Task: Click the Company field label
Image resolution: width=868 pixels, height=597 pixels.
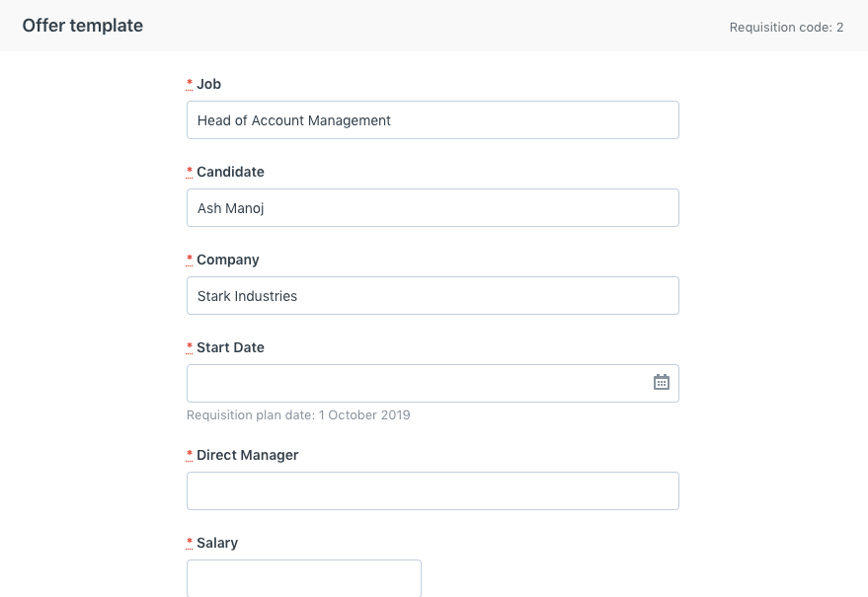Action: 227,260
